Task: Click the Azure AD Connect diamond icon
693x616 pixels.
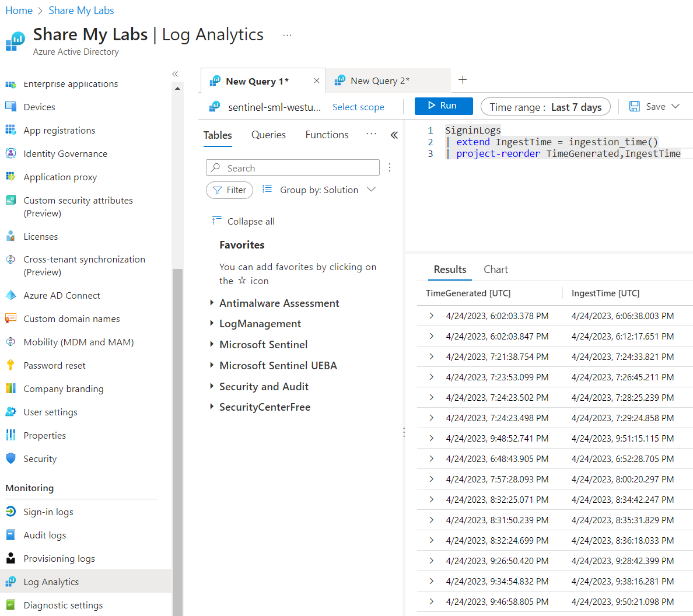Action: (x=10, y=295)
